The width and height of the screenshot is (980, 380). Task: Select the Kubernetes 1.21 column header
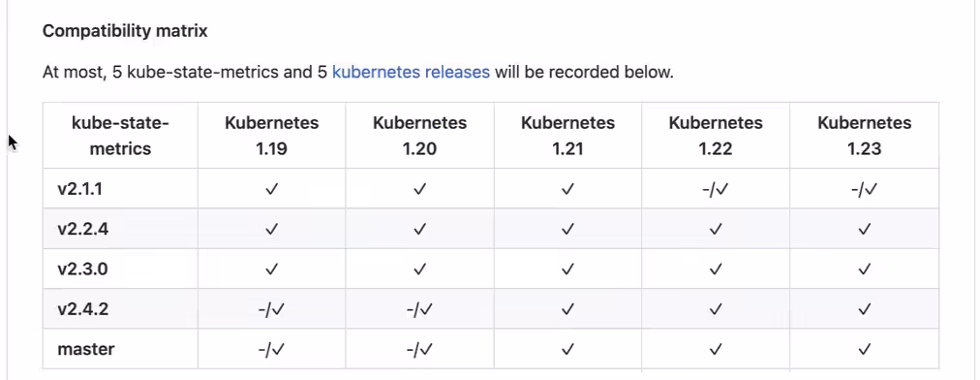pos(567,136)
